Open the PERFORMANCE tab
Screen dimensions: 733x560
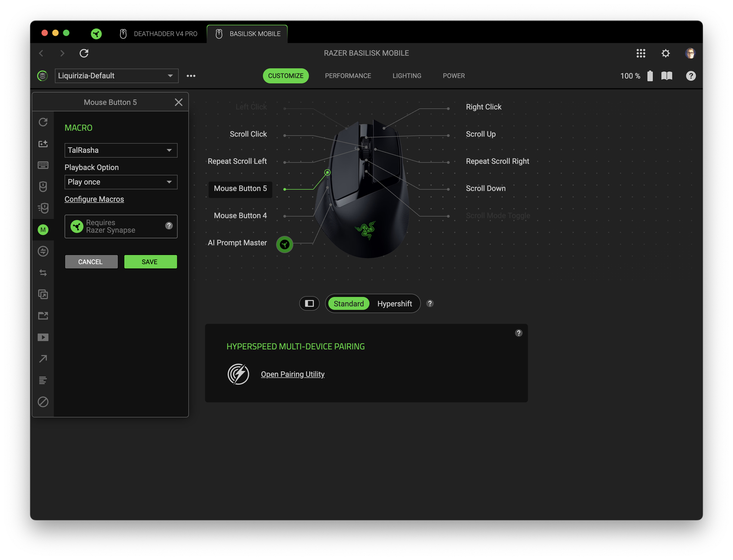pos(348,76)
